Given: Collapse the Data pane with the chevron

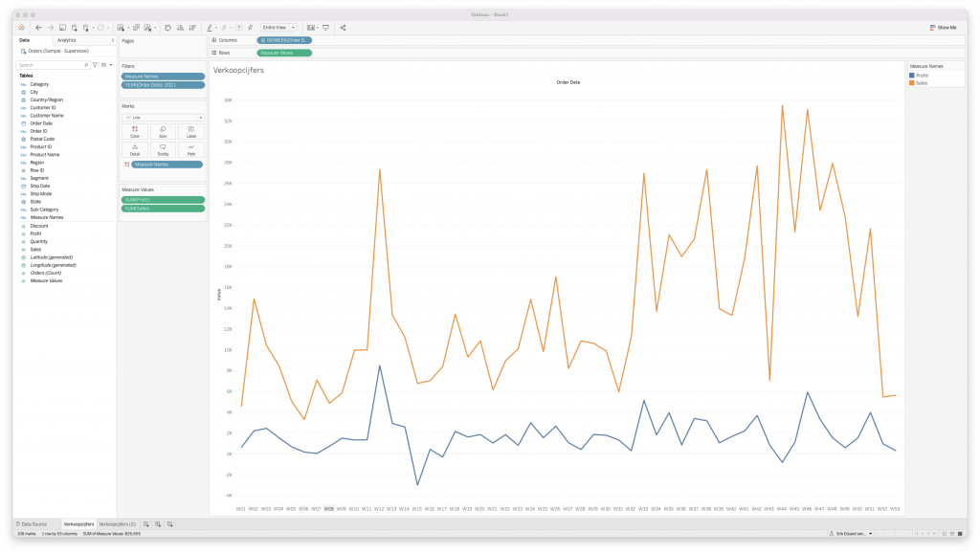Looking at the screenshot, I should [x=113, y=40].
